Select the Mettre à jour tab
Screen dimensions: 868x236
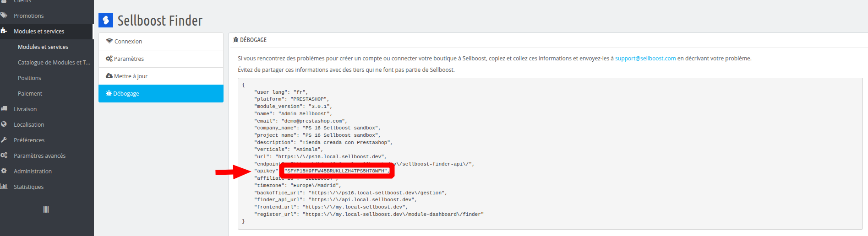pos(161,76)
